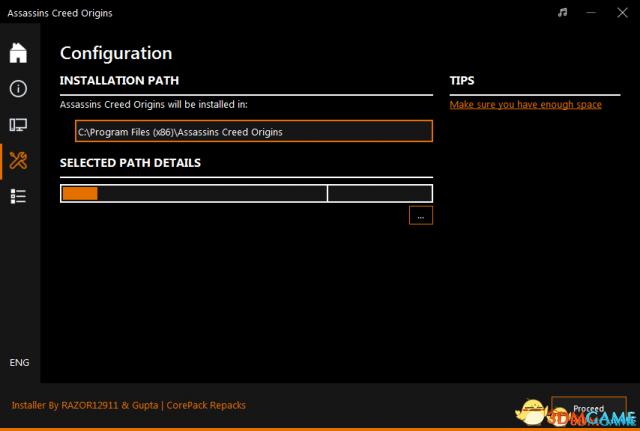
Task: Open the Home page icon in sidebar
Action: (18, 53)
